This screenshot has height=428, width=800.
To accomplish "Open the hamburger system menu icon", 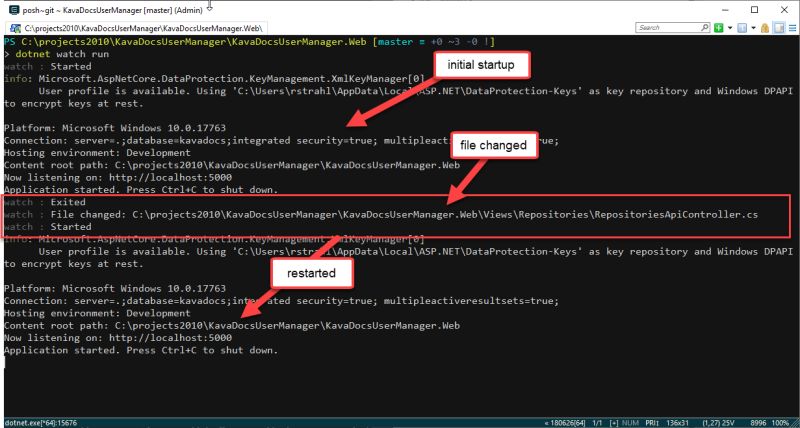I will tap(793, 28).
